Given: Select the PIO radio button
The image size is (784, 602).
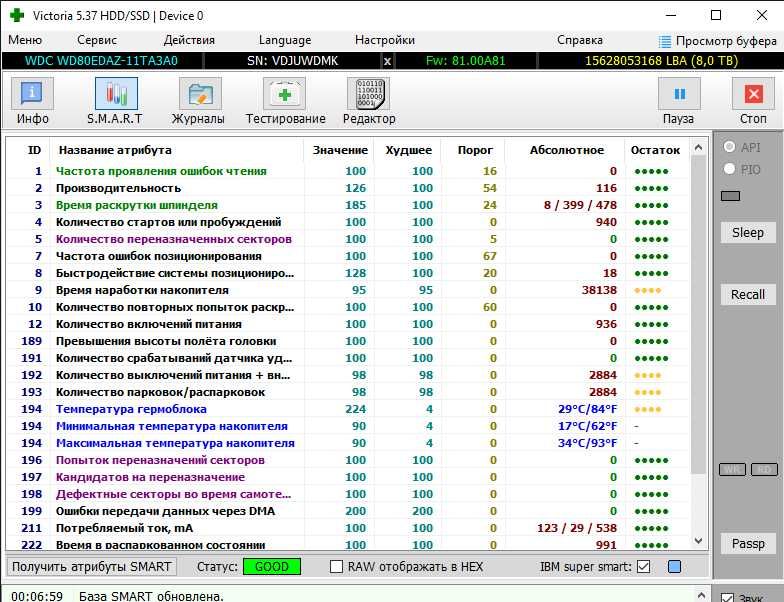Looking at the screenshot, I should [x=730, y=169].
